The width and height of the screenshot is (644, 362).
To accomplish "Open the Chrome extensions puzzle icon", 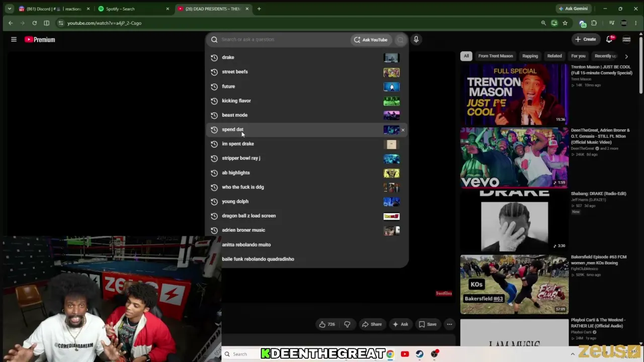I will (x=594, y=23).
